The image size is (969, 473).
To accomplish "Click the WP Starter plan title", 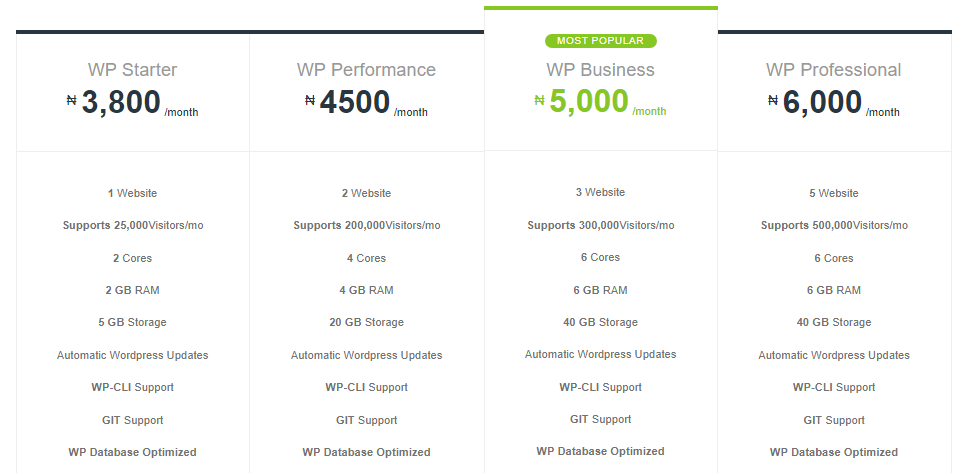I will 133,70.
